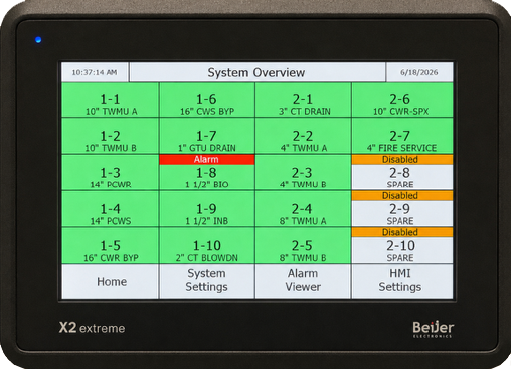
Task: Select zone 1-4 14" PCWS tile
Action: (110, 209)
